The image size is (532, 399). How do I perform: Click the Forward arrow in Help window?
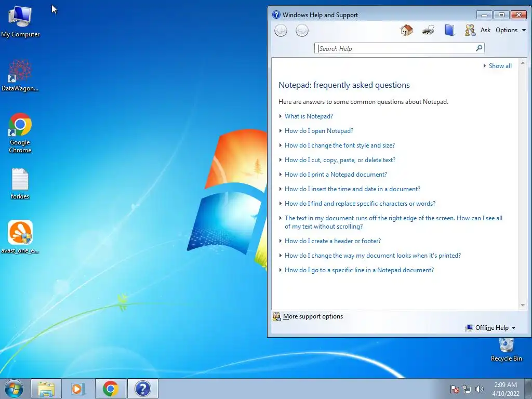click(302, 31)
